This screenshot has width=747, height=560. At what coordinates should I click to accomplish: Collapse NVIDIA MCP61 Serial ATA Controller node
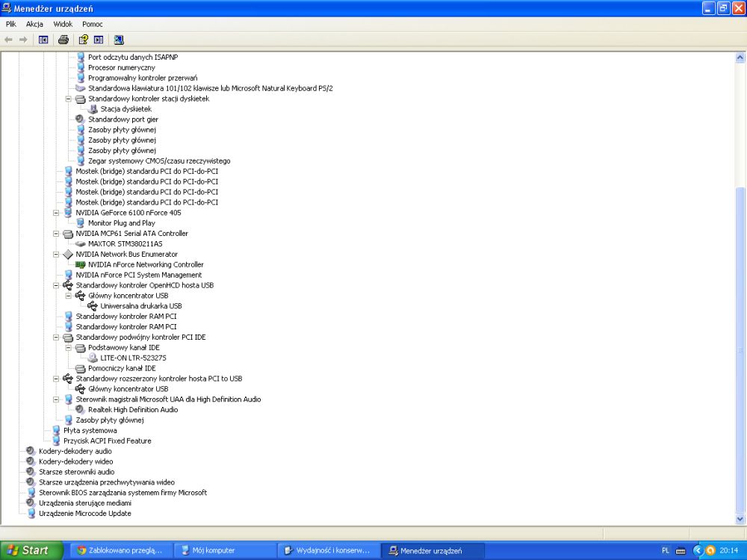[x=56, y=234]
